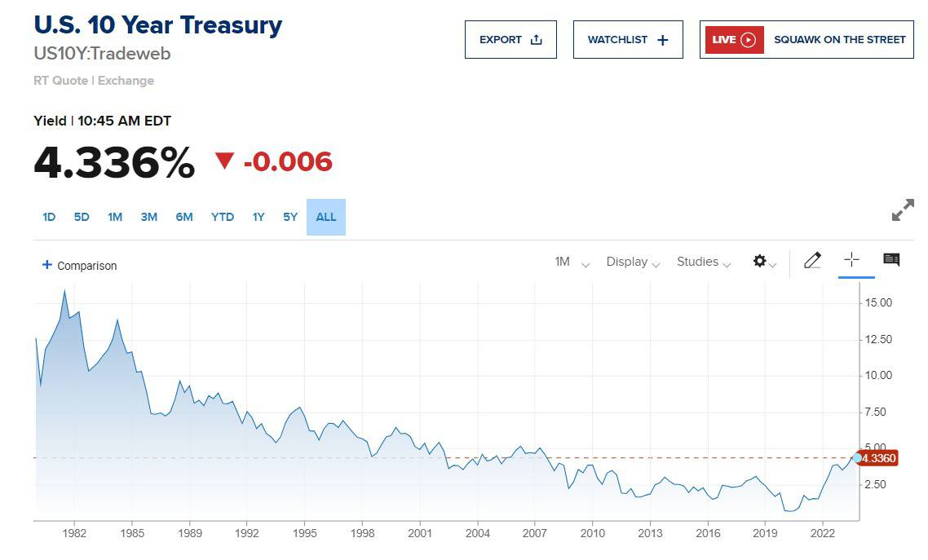Activate the crosshair cursor tool
The image size is (928, 560).
(851, 259)
